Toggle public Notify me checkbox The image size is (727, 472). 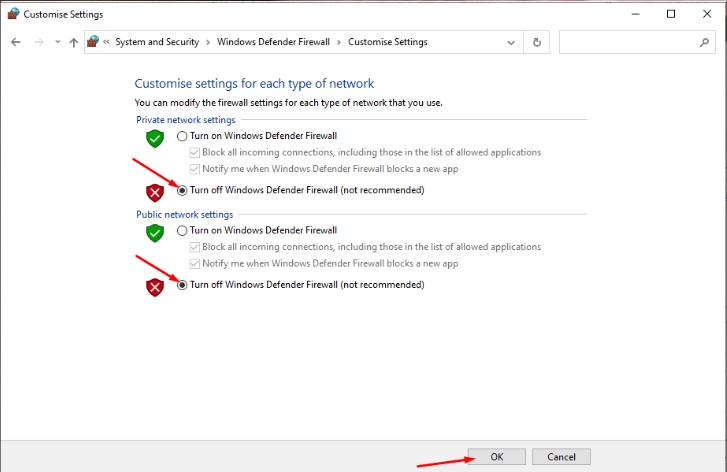[x=195, y=264]
